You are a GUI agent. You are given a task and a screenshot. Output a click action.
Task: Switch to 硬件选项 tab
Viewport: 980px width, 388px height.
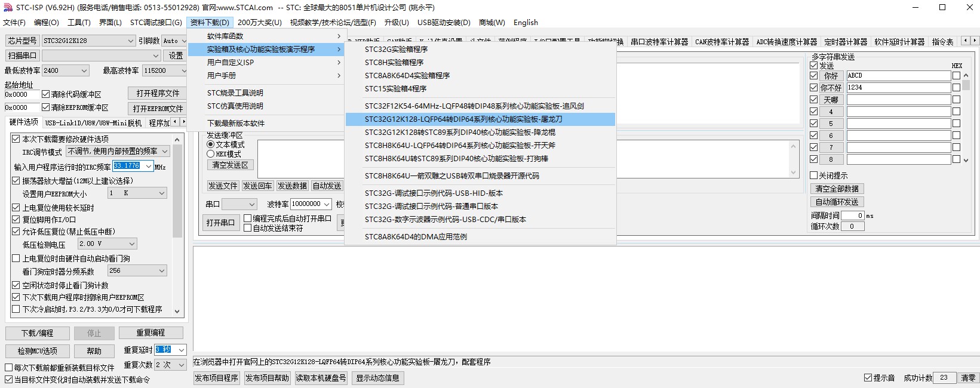pos(24,122)
